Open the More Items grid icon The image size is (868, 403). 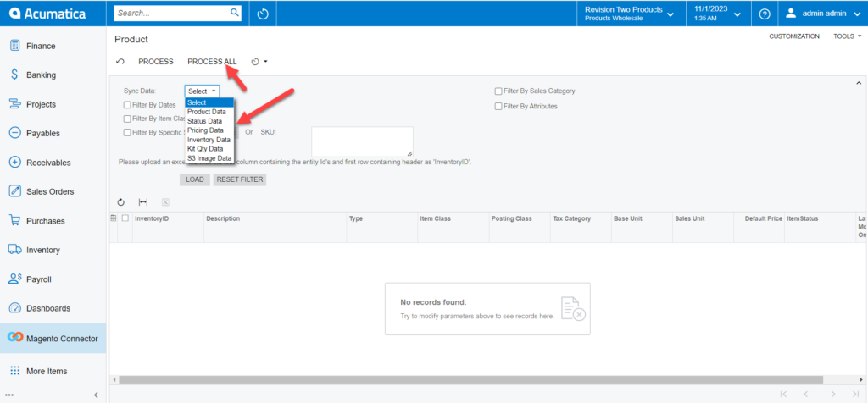[15, 371]
